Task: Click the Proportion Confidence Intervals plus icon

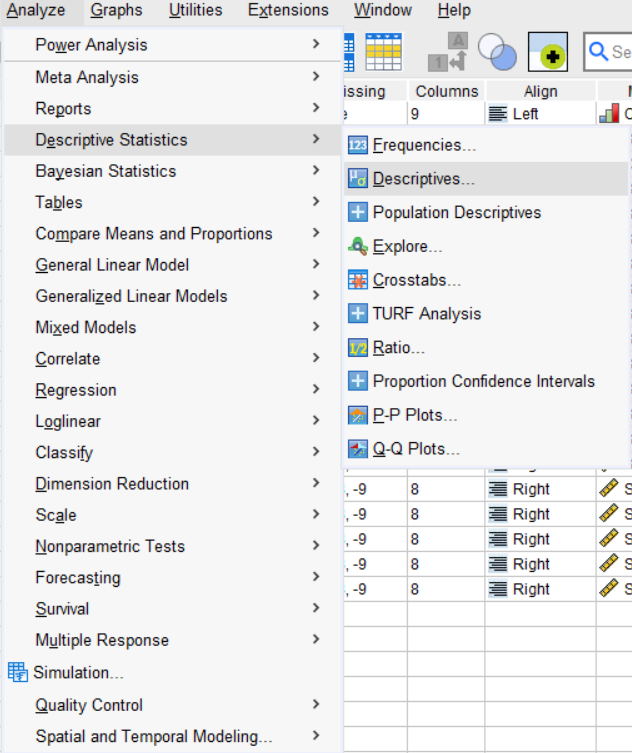Action: (x=358, y=381)
